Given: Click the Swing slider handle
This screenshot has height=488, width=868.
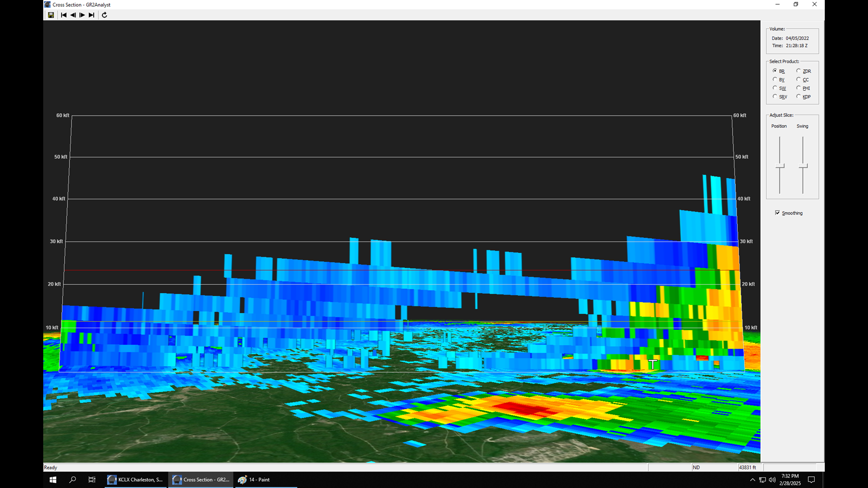Looking at the screenshot, I should 803,167.
